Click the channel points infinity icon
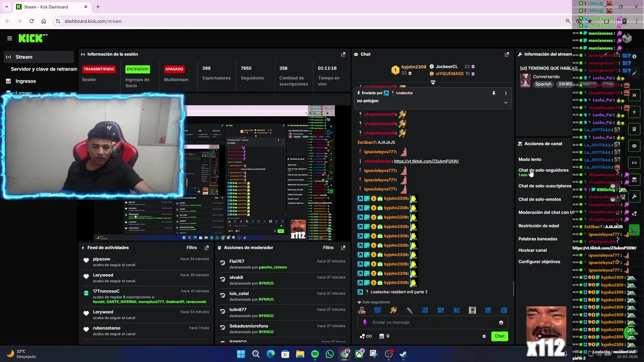Screen dimensions: 644x362 coord(366,336)
